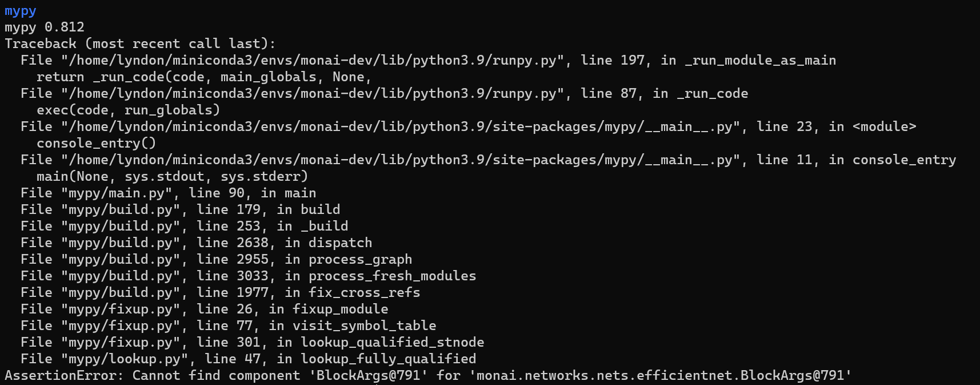Click the "lookup_qualified_stnode" function name
980x385 pixels.
click(392, 343)
